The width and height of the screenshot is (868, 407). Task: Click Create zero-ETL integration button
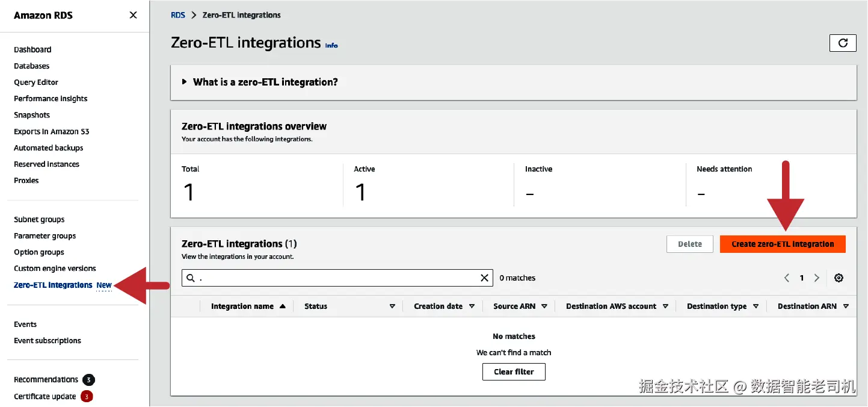(782, 244)
